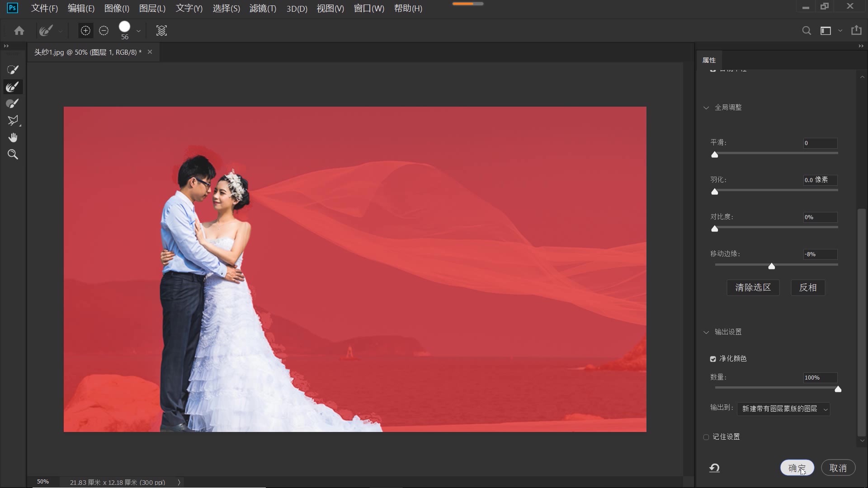Click the Home icon in options bar

pyautogui.click(x=19, y=31)
